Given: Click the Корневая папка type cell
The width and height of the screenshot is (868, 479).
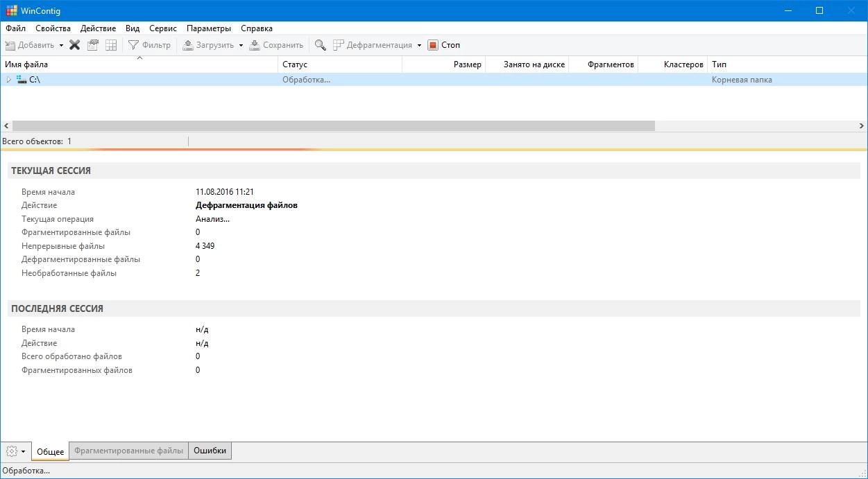Looking at the screenshot, I should [742, 80].
